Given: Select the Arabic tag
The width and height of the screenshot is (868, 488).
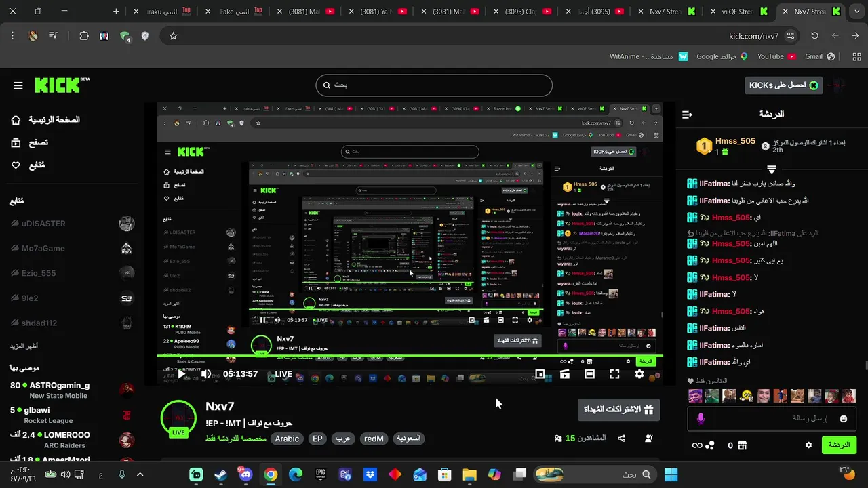Looking at the screenshot, I should (x=287, y=439).
